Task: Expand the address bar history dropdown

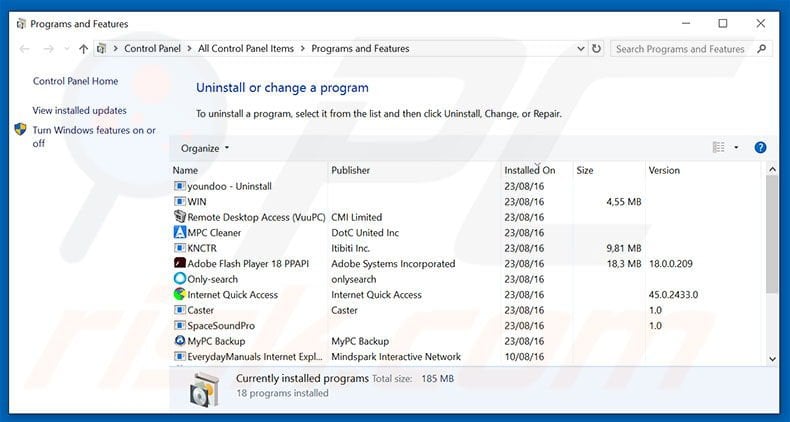Action: click(581, 49)
